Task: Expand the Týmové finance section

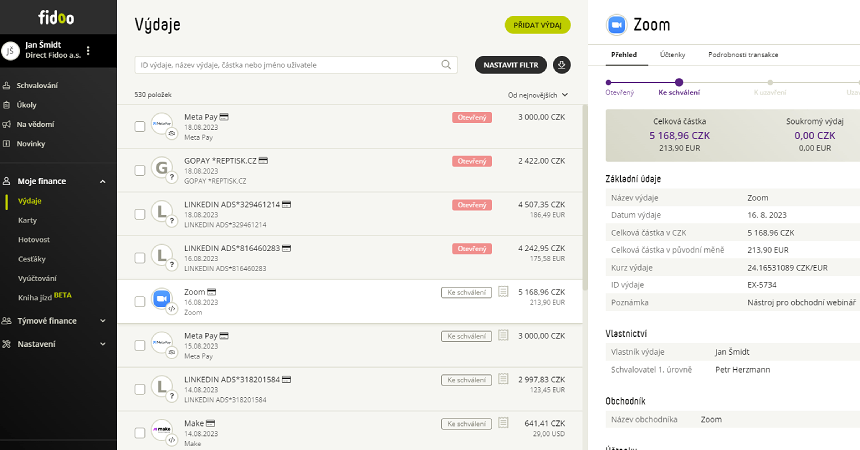Action: pyautogui.click(x=103, y=321)
